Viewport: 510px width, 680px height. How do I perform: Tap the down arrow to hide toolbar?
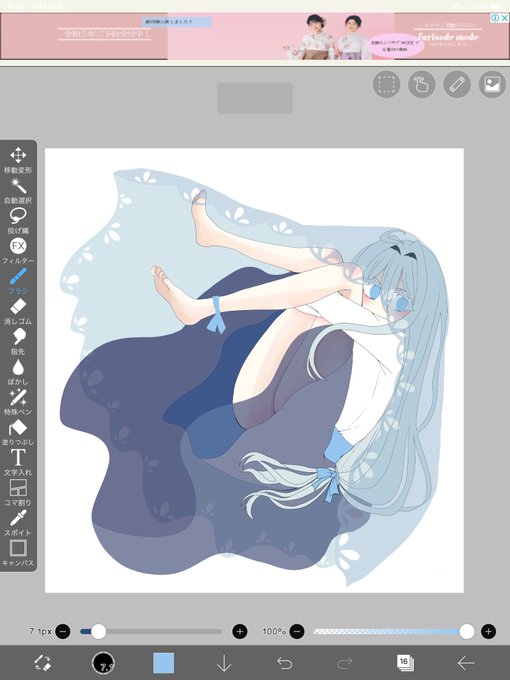pyautogui.click(x=224, y=663)
